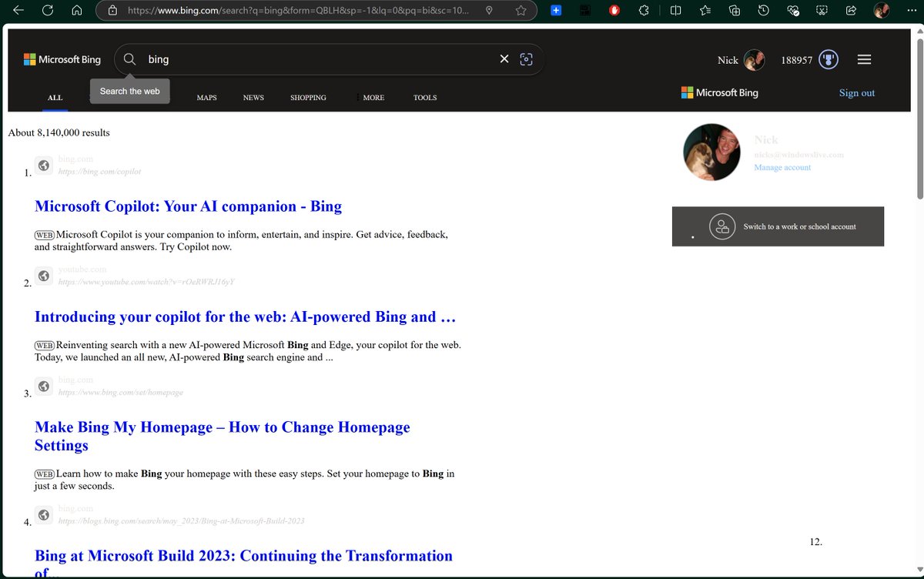Open 'Microsoft Copilot: Your AI companion - Bing' result
This screenshot has width=924, height=579.
[x=188, y=206]
